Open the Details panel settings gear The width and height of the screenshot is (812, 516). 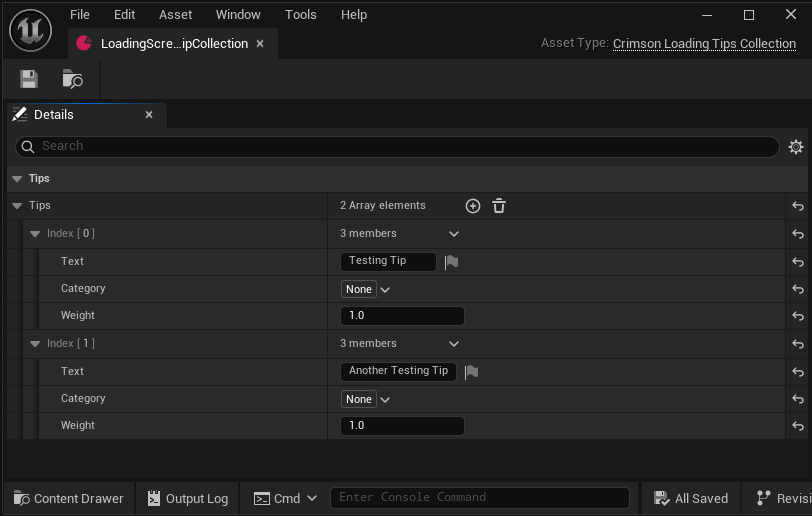(x=796, y=147)
